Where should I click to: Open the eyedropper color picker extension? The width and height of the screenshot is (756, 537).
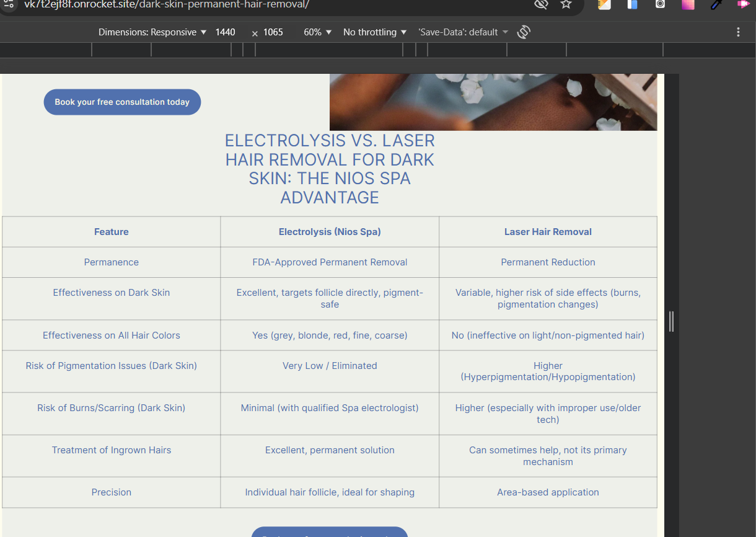tap(716, 4)
